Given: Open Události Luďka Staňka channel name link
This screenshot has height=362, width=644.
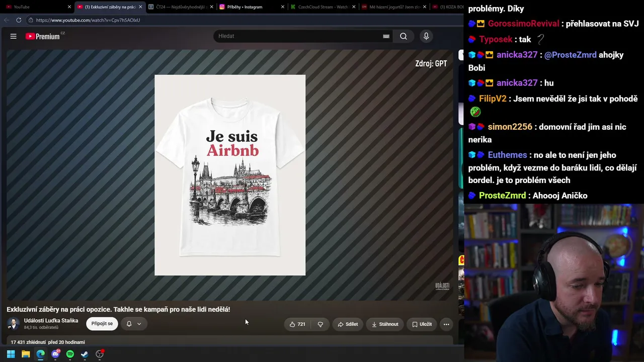Looking at the screenshot, I should click(x=51, y=321).
